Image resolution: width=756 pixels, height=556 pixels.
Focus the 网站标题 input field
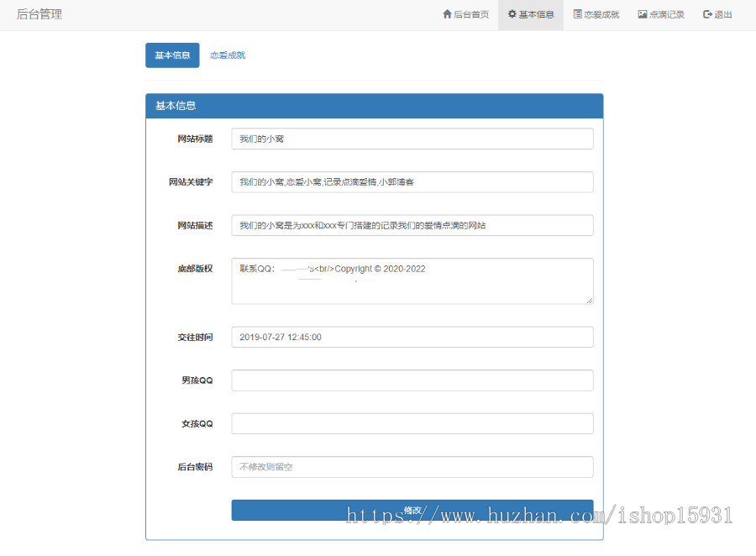click(412, 139)
